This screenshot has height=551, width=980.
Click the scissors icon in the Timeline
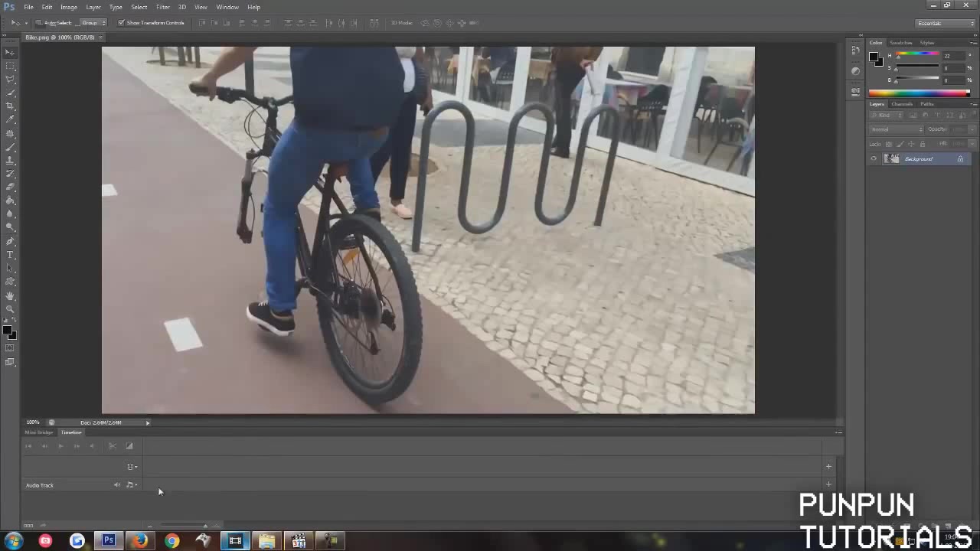(x=113, y=446)
